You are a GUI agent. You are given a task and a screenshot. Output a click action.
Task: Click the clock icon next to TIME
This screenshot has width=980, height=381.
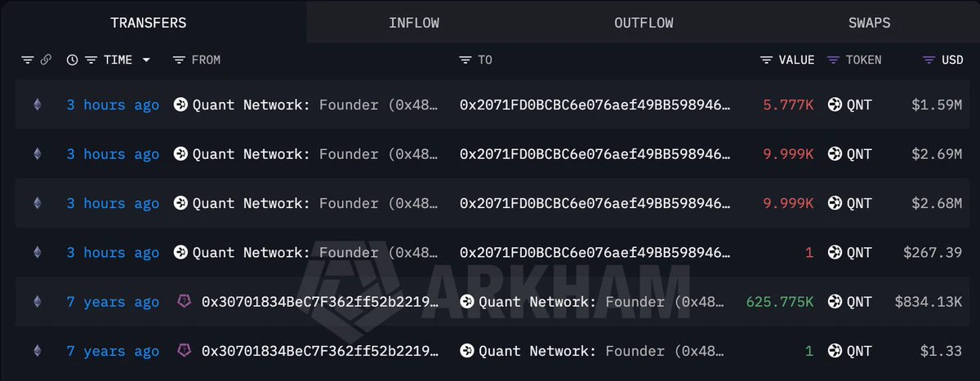coord(72,60)
